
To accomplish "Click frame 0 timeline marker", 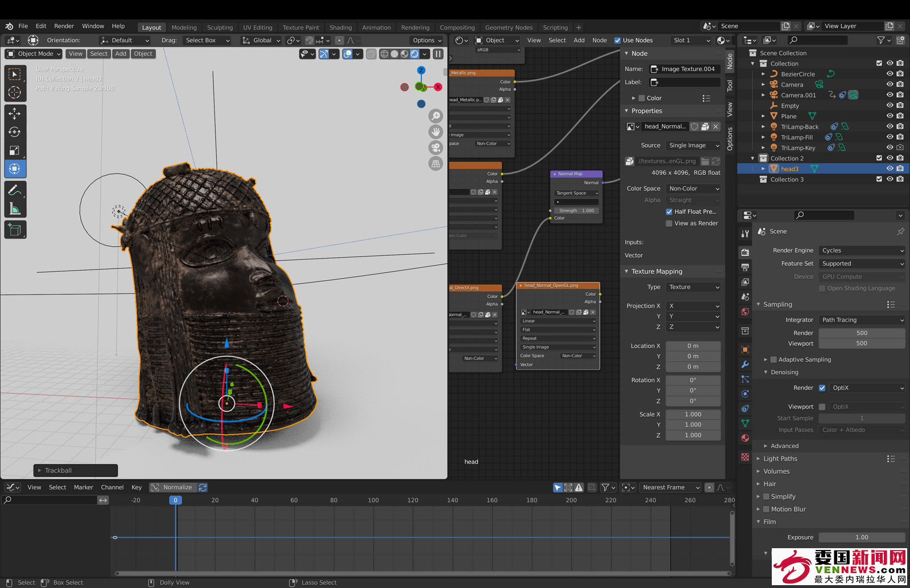I will [176, 500].
